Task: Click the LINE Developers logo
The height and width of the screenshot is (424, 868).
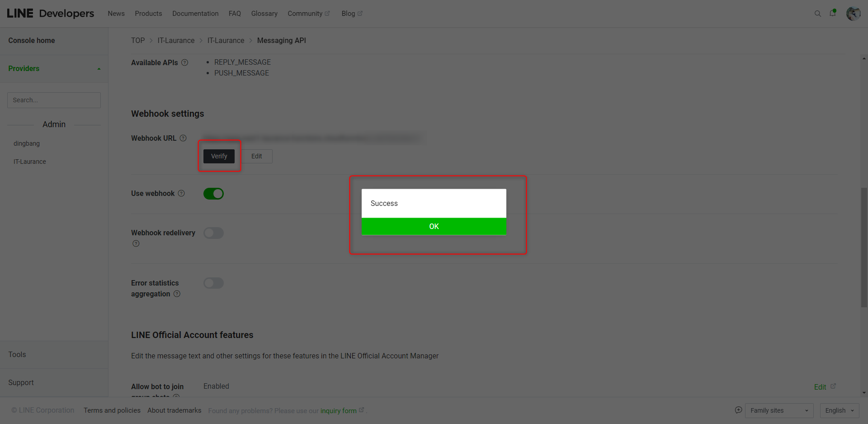Action: pyautogui.click(x=50, y=14)
